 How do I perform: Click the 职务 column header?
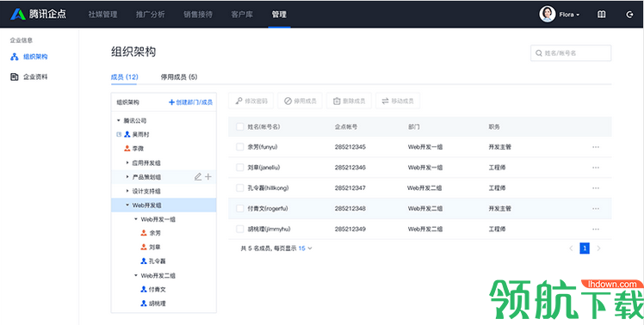494,126
